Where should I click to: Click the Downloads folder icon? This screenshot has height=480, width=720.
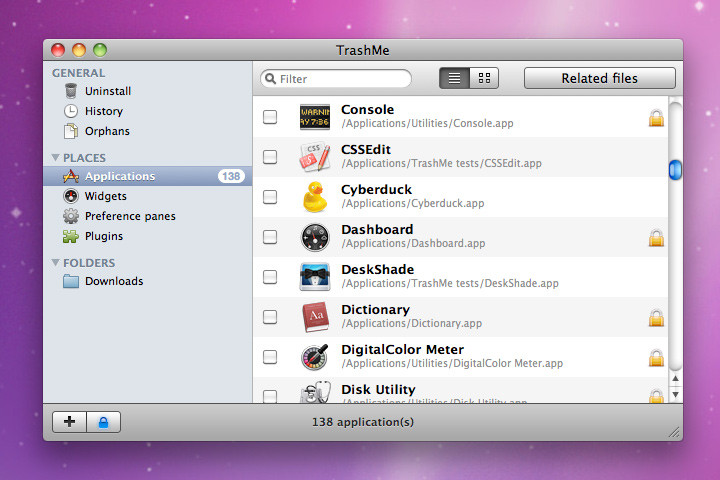(71, 281)
